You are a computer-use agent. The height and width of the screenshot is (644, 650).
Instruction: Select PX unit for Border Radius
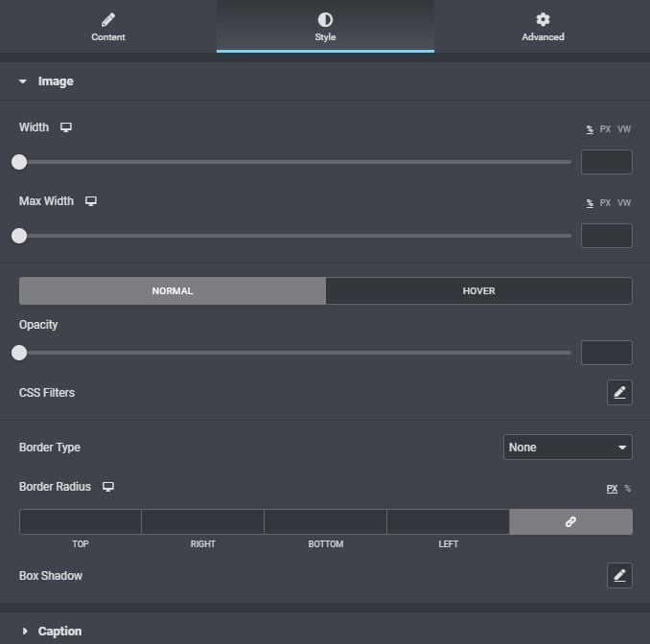(612, 489)
